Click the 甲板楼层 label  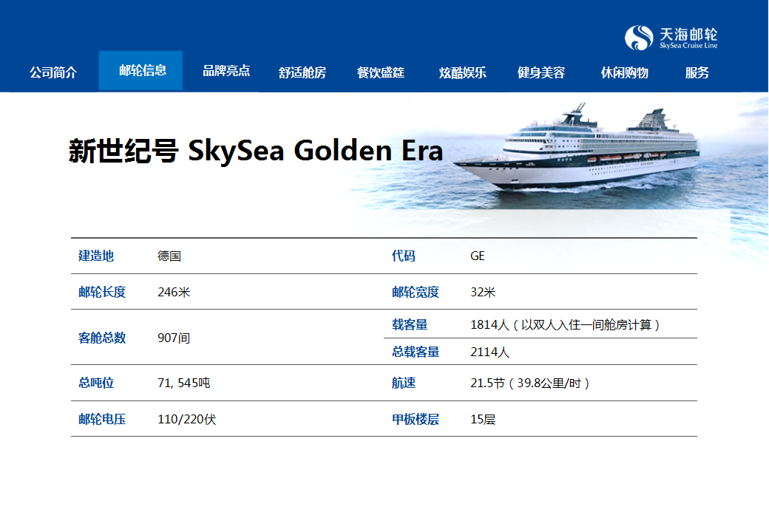(416, 419)
